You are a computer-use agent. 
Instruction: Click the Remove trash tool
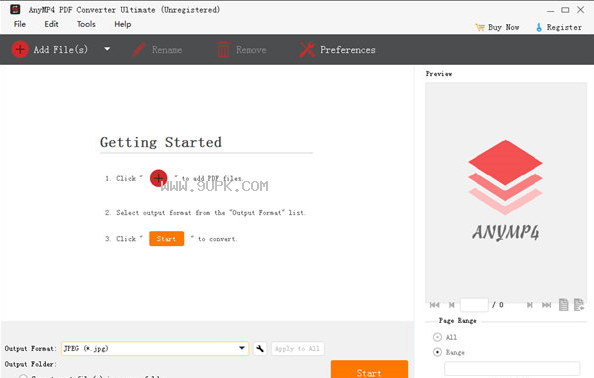coord(242,50)
